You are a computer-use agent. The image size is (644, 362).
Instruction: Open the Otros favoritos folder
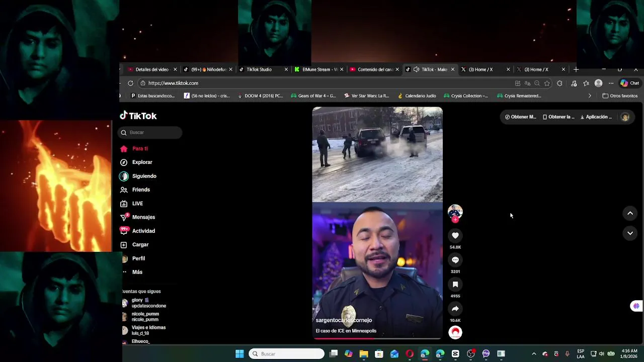620,96
